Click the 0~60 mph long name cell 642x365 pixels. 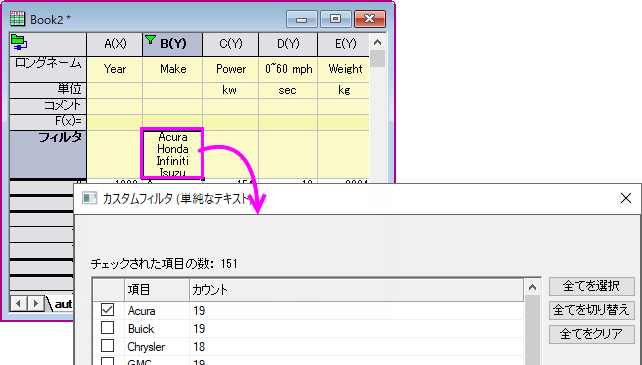[x=288, y=69]
